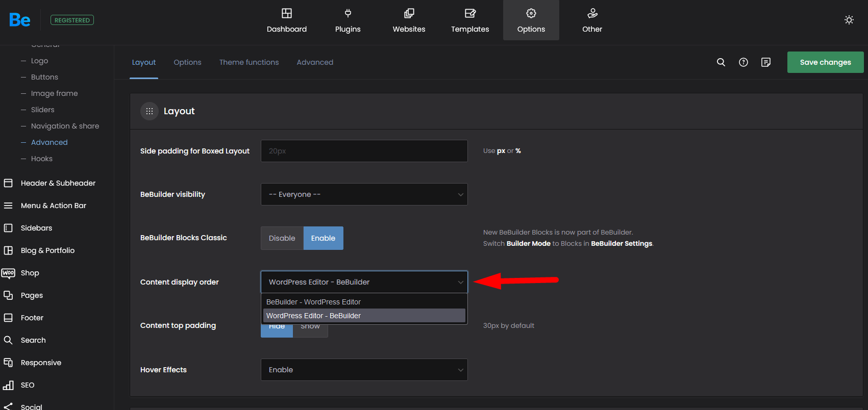Click Save changes button
This screenshot has height=410, width=868.
(826, 62)
